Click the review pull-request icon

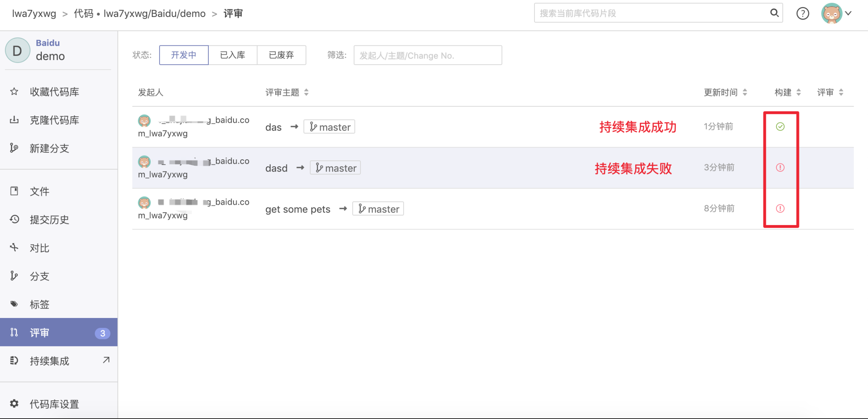(14, 332)
